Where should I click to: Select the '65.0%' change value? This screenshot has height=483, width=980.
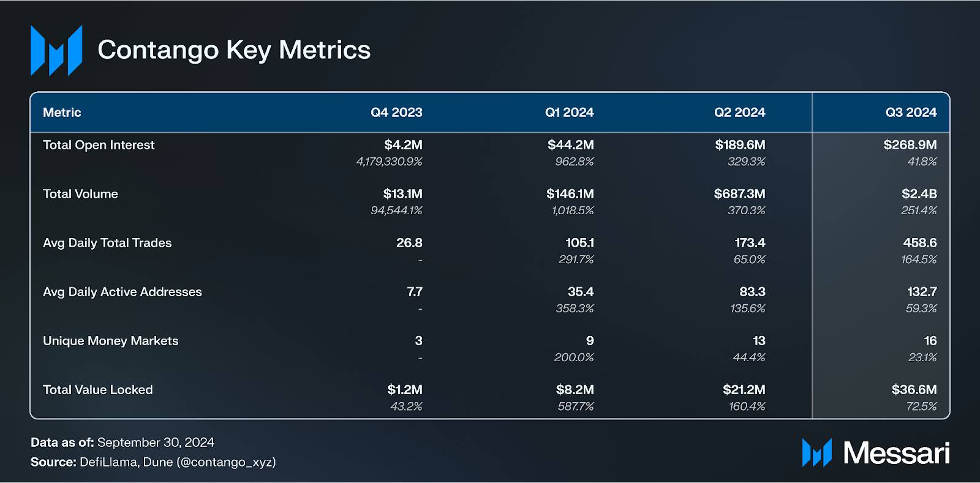[750, 260]
